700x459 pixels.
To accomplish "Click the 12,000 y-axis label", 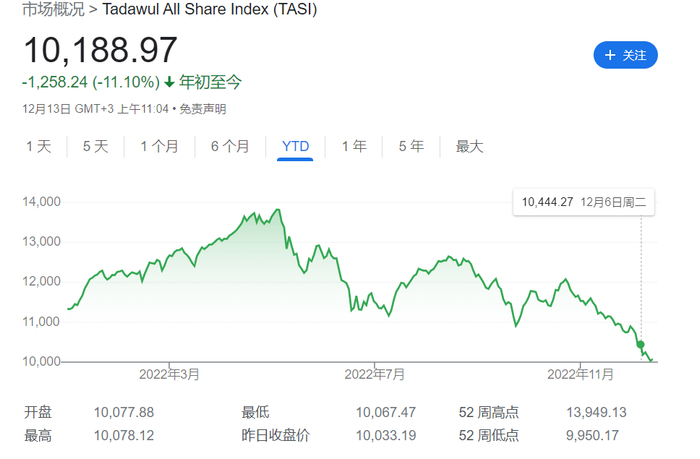I will (x=42, y=281).
